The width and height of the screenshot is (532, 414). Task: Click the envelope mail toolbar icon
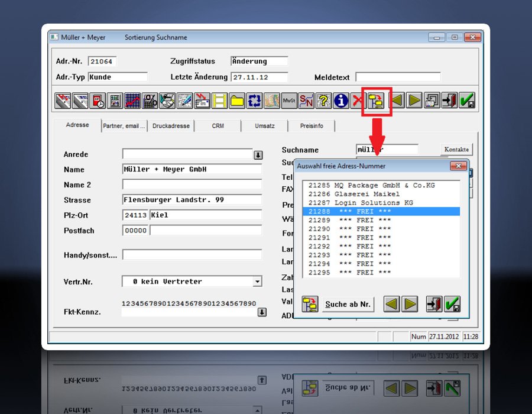(x=202, y=101)
